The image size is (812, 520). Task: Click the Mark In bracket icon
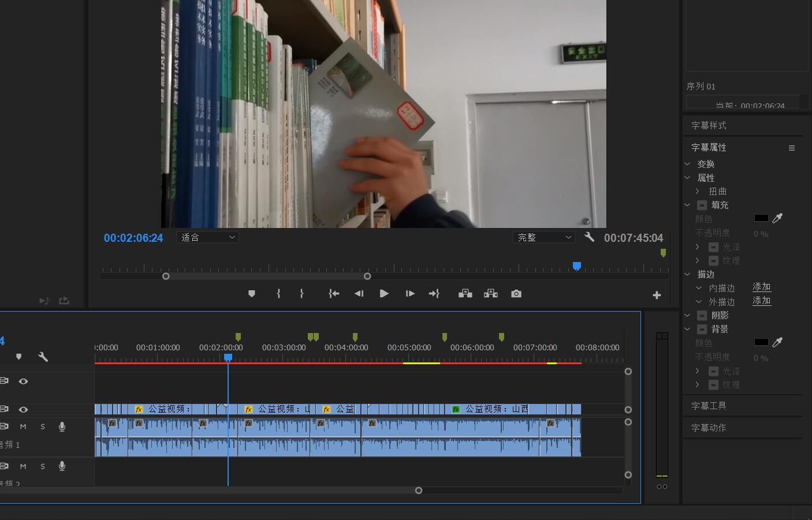(278, 294)
